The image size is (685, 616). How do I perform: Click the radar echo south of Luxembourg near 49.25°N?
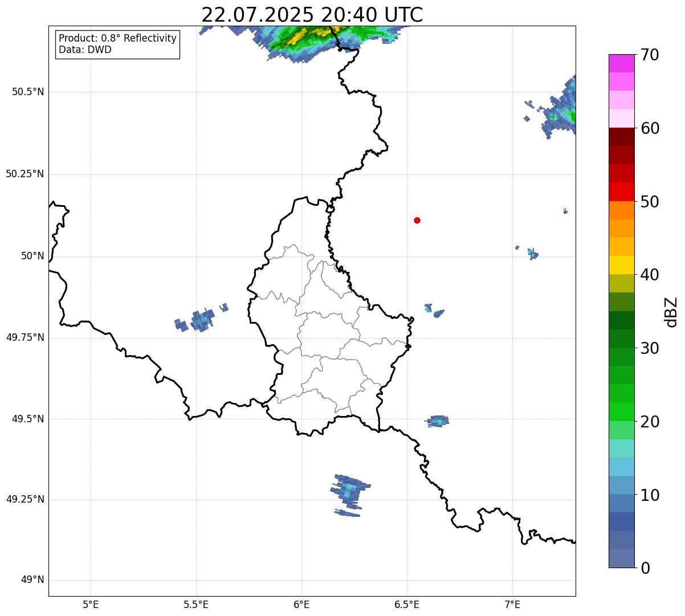click(x=349, y=495)
